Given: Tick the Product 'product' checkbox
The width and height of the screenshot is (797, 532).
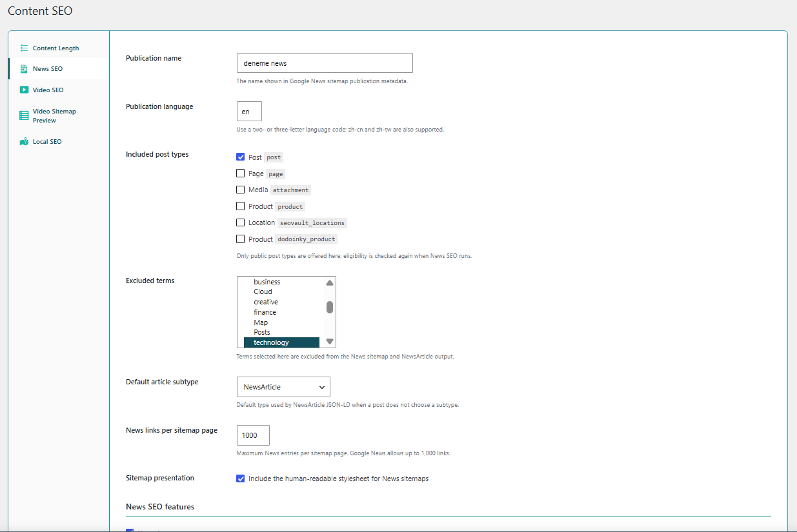Looking at the screenshot, I should pos(241,206).
